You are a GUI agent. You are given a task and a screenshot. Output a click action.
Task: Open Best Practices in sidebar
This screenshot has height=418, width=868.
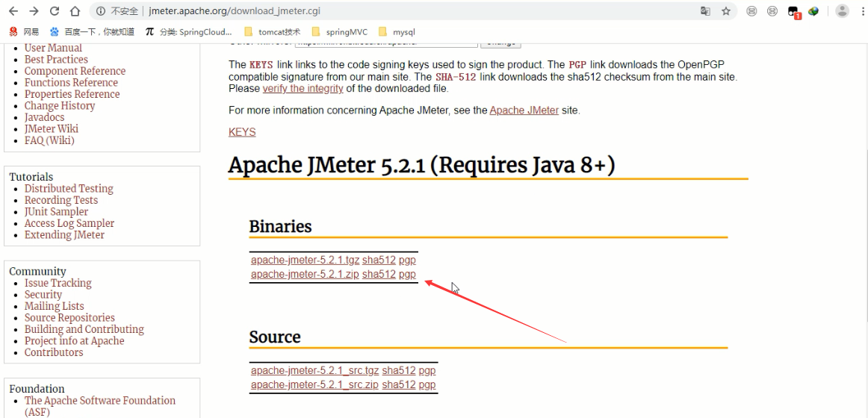pyautogui.click(x=56, y=59)
